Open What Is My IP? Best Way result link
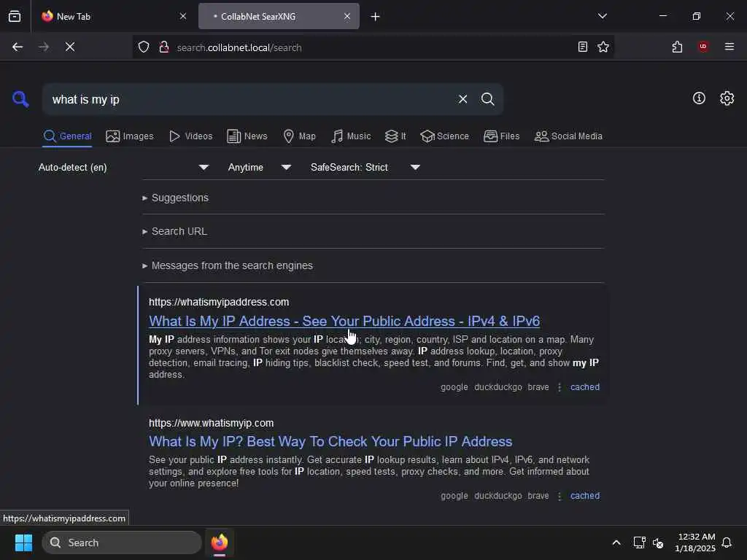This screenshot has height=560, width=747. click(x=330, y=441)
